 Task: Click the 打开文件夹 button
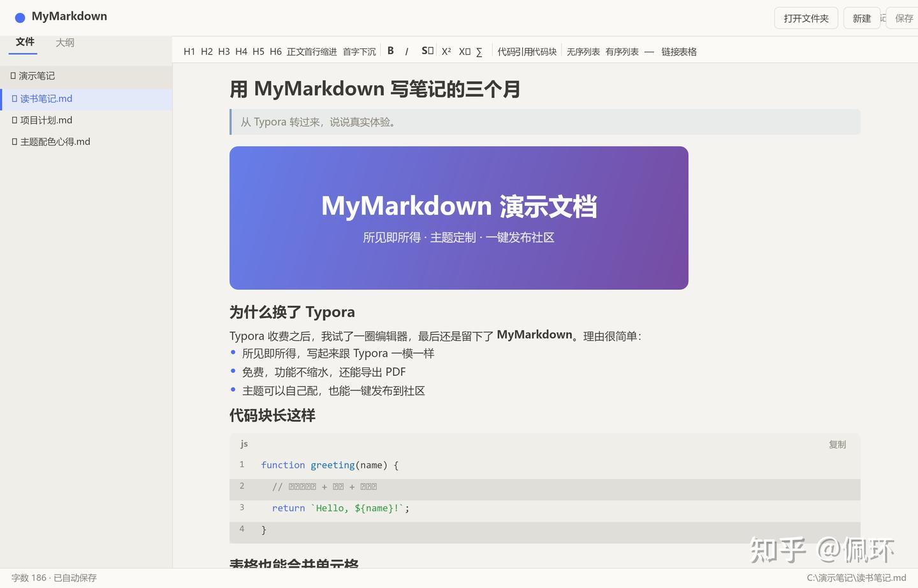click(x=806, y=18)
